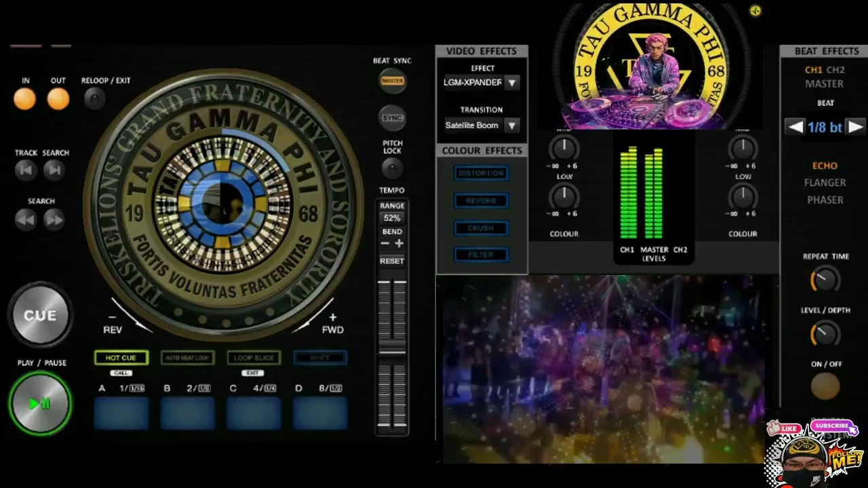Select CH2 in Beat Effects
Viewport: 868px width, 488px height.
pos(835,70)
